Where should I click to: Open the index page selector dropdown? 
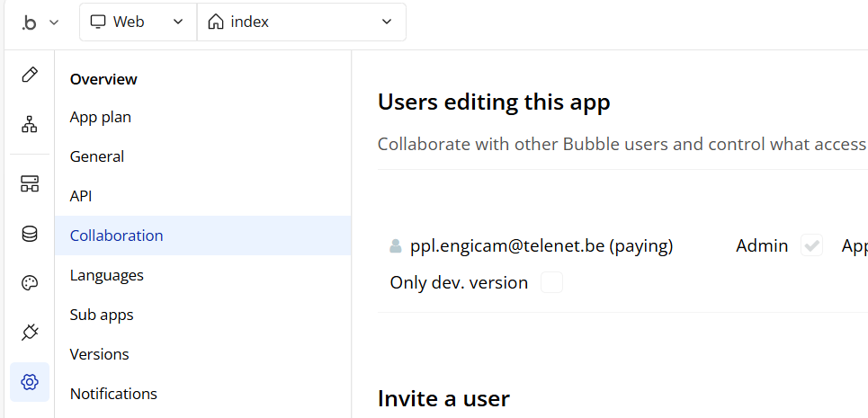click(300, 22)
